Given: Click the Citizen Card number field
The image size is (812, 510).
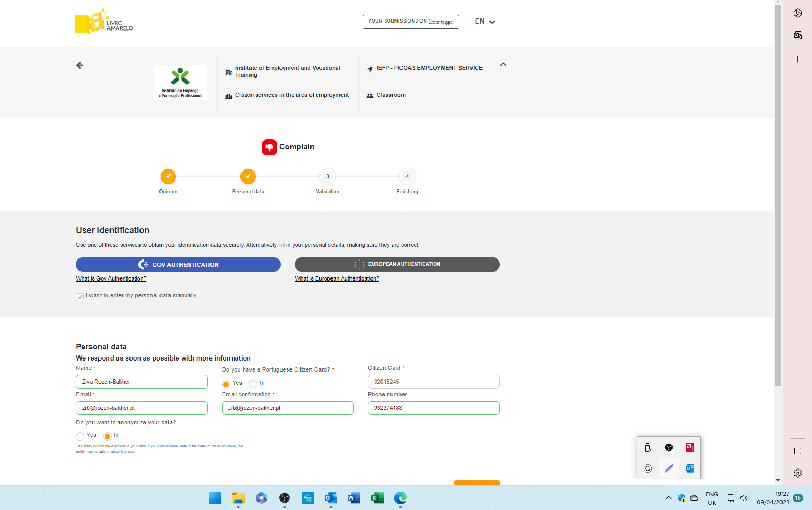Looking at the screenshot, I should (x=434, y=382).
